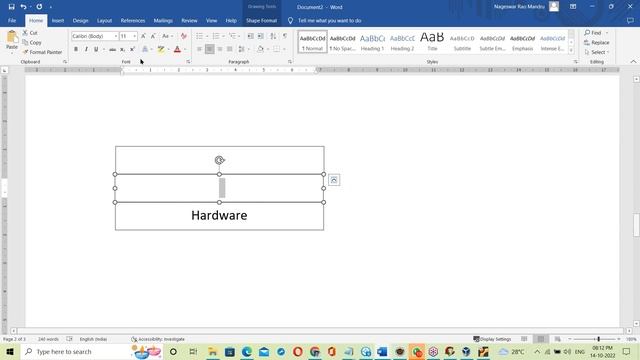The height and width of the screenshot is (360, 640).
Task: Shrink the font size
Action: pos(153,36)
